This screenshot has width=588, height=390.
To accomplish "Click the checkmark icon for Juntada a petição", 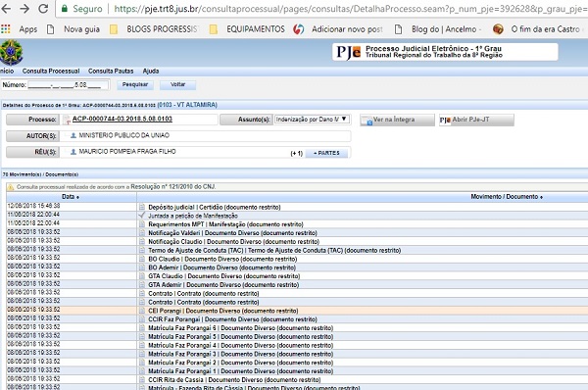I will coord(142,216).
